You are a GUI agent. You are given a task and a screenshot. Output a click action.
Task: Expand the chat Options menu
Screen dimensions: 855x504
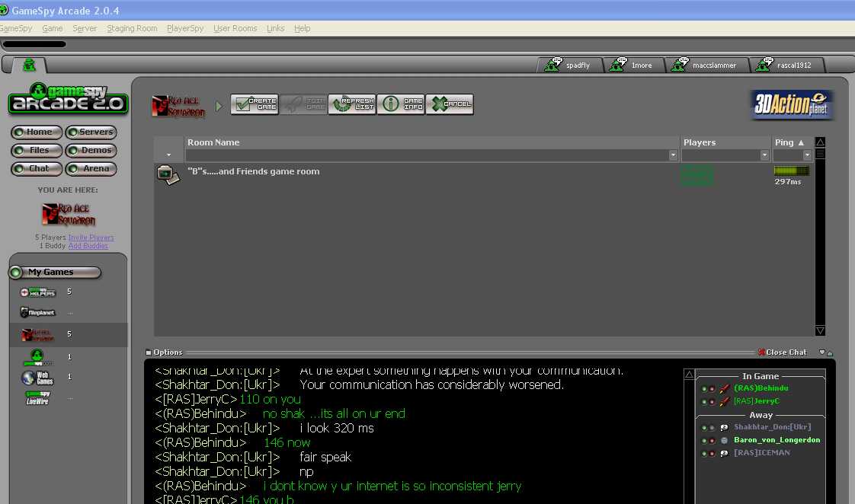point(164,352)
